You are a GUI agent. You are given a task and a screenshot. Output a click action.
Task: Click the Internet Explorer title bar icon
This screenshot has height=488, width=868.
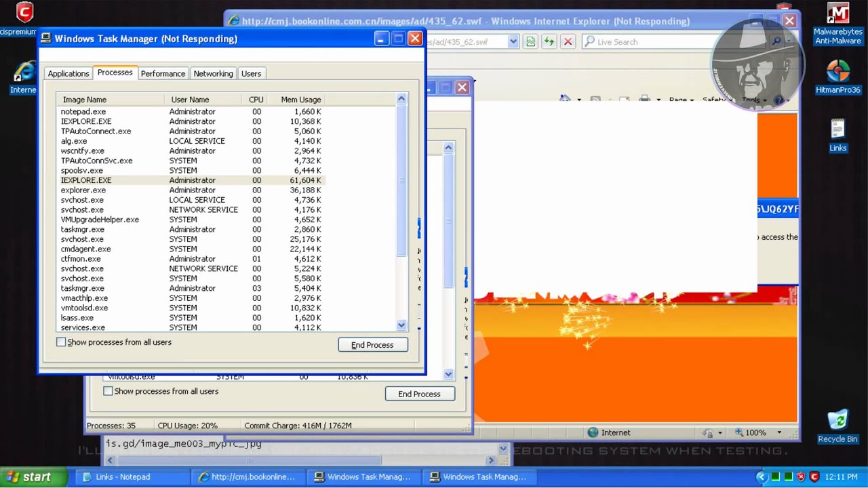point(234,21)
